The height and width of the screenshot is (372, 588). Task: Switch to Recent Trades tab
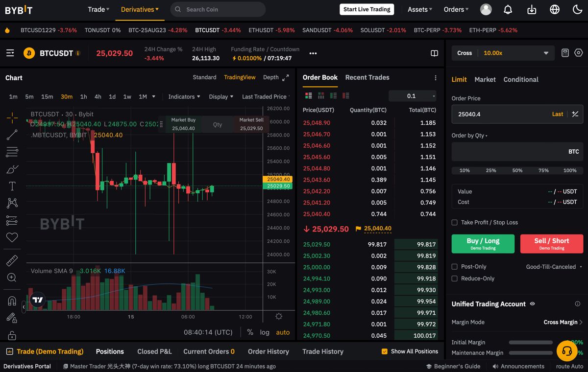click(367, 77)
